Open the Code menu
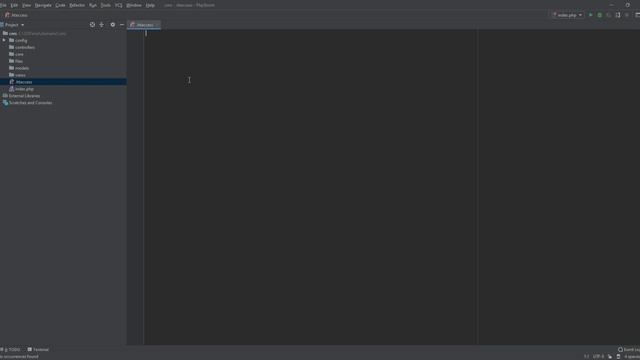640x360 pixels. point(60,5)
